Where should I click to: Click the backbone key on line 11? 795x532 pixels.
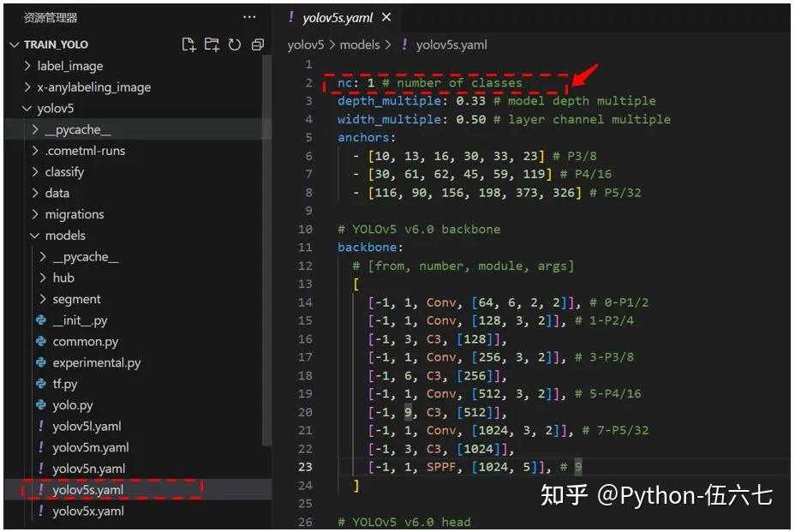367,248
